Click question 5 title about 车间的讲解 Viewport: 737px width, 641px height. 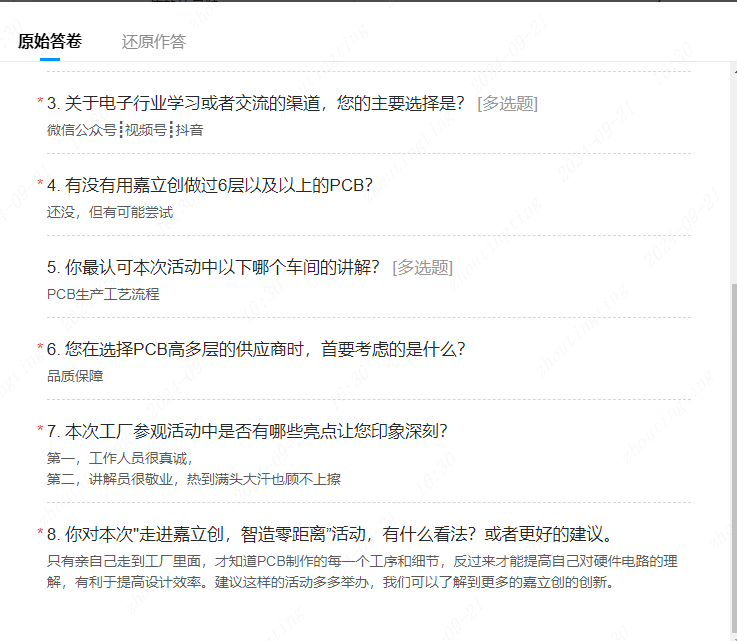(213, 267)
